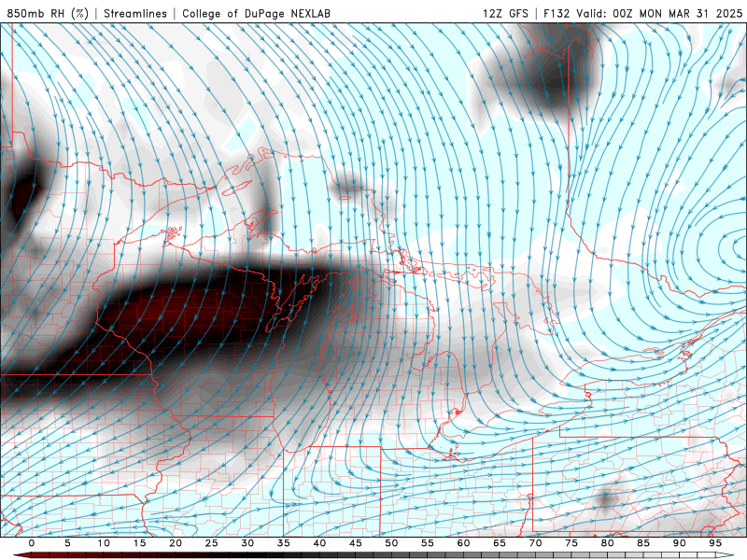Click the colorbar label '10'
Image resolution: width=747 pixels, height=560 pixels.
[104, 543]
